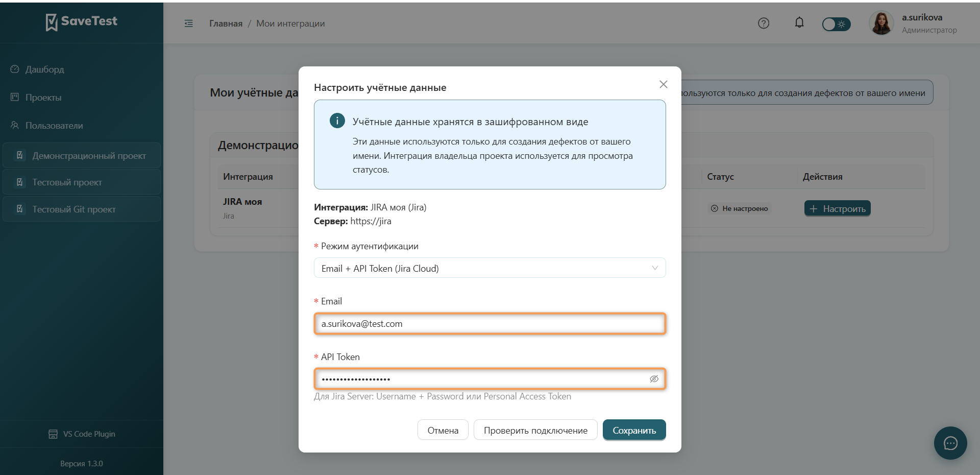
Task: Click the help question mark icon
Action: tap(764, 23)
